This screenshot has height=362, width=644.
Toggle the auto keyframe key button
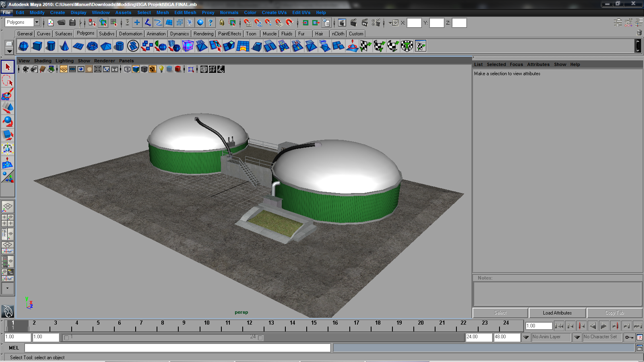click(x=629, y=337)
